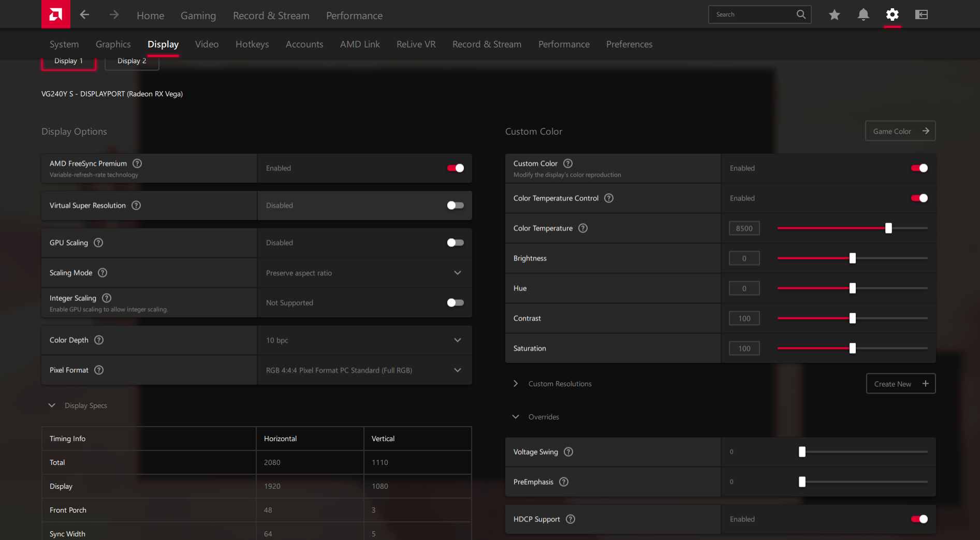This screenshot has width=980, height=540.
Task: Show help for Color Temperature
Action: point(583,228)
